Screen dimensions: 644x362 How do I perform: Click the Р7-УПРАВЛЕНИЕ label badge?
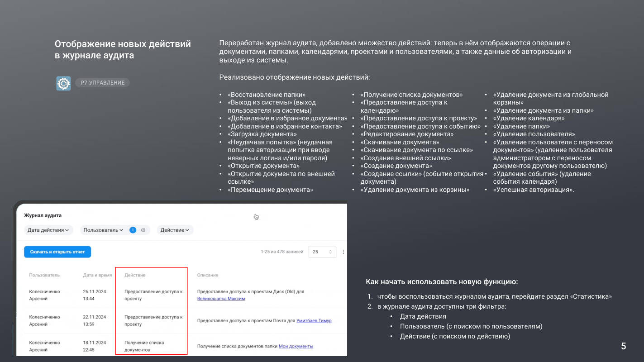click(102, 83)
